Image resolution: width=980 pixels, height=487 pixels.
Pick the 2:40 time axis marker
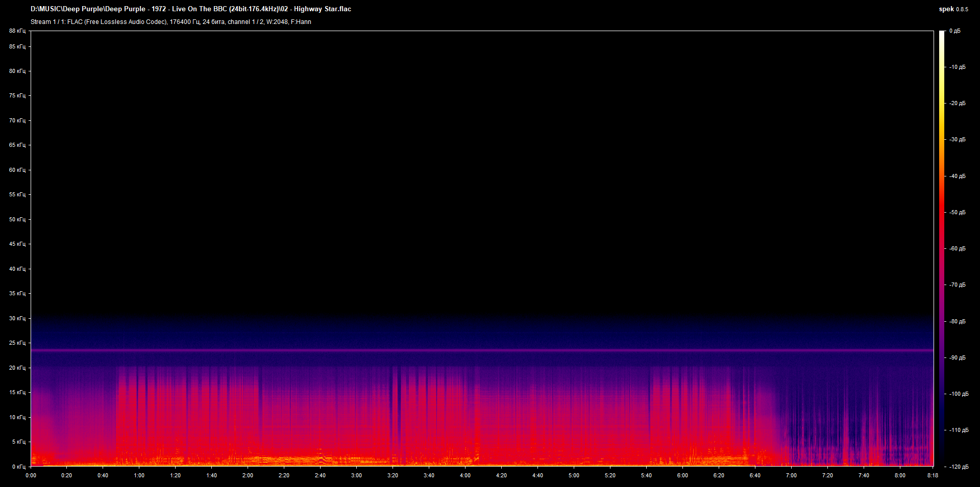(320, 475)
